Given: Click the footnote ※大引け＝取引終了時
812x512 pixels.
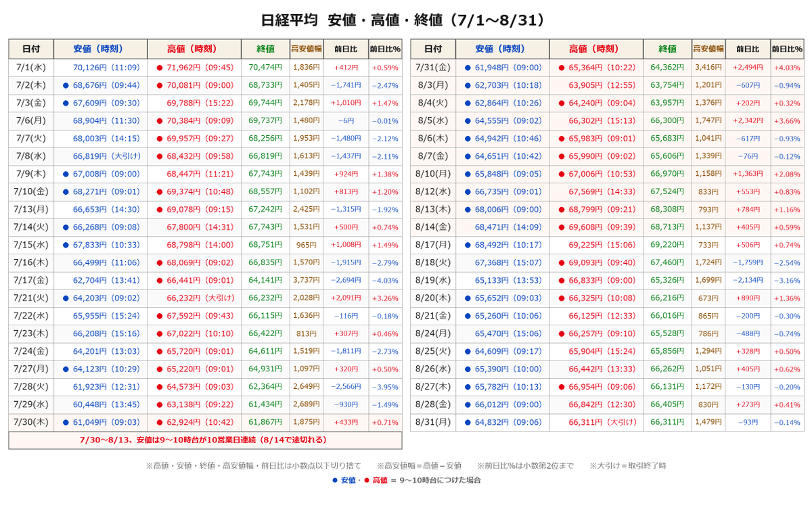Looking at the screenshot, I should click(628, 465).
